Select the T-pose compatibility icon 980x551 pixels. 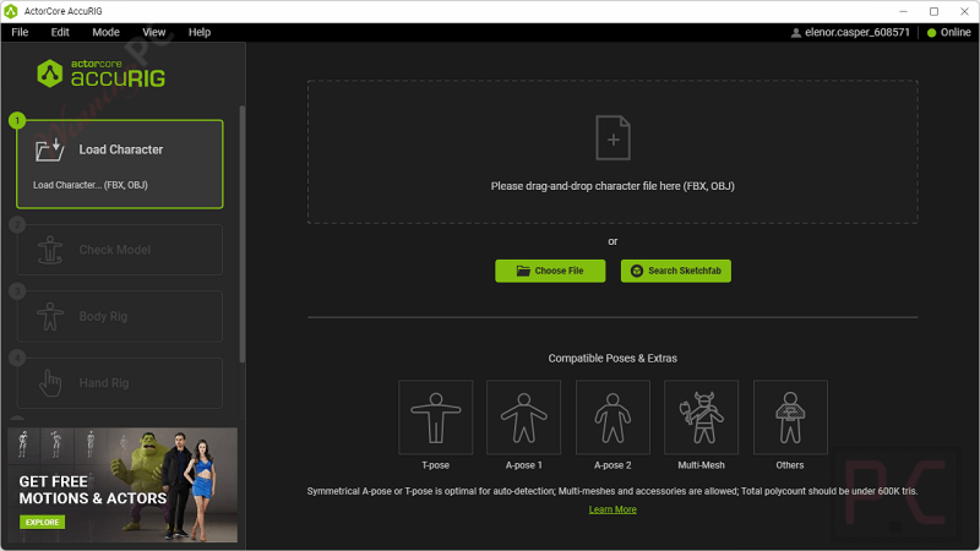click(435, 416)
